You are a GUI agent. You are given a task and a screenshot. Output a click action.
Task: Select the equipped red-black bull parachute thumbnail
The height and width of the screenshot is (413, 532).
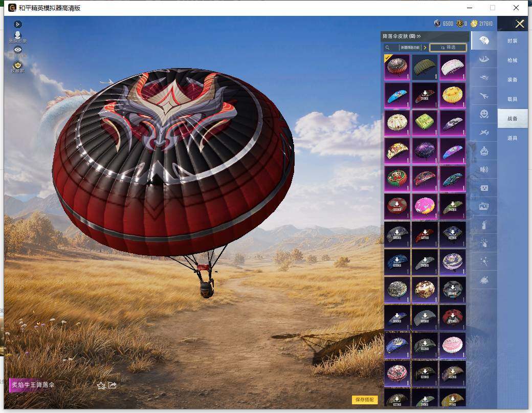(x=397, y=67)
